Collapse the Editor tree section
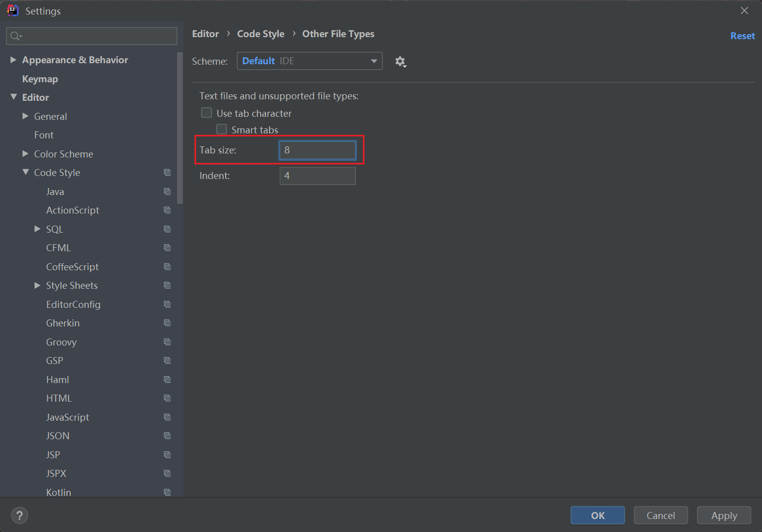 [x=14, y=97]
